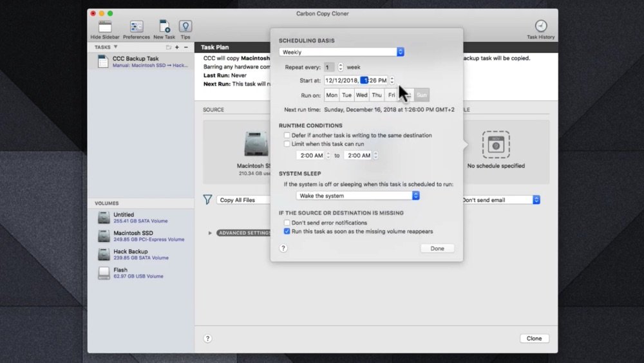The height and width of the screenshot is (363, 644).
Task: Open Task History clock icon
Action: click(541, 27)
